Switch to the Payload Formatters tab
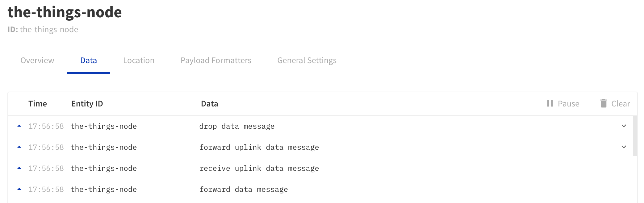This screenshot has width=644, height=203. coord(216,60)
